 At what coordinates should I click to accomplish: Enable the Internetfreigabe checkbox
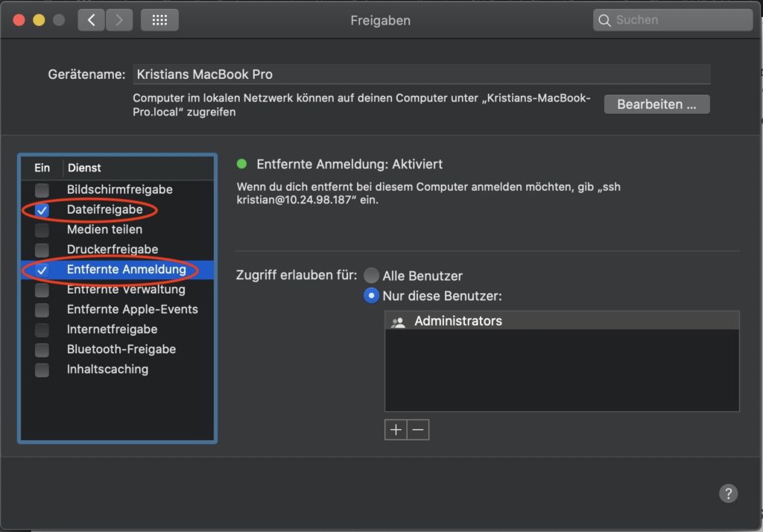click(x=42, y=329)
